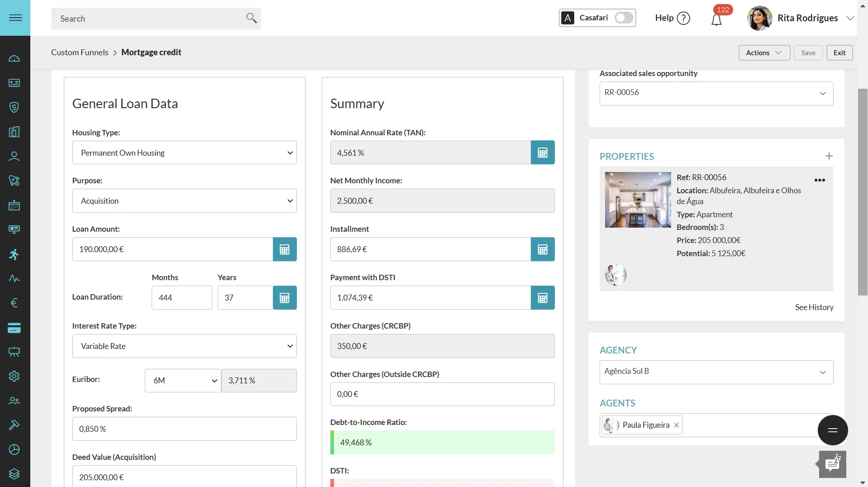Expand the Agência Sul B dropdown
Screen dimensions: 868x487
(x=716, y=372)
